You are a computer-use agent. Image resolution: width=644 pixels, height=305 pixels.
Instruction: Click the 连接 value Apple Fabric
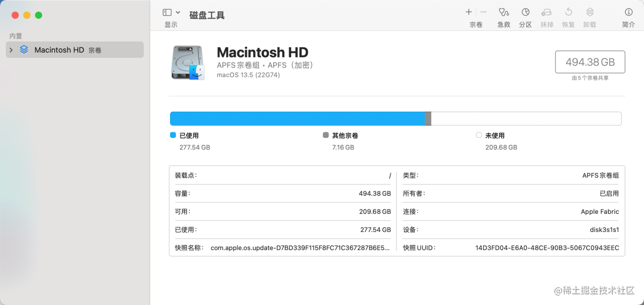pos(600,211)
